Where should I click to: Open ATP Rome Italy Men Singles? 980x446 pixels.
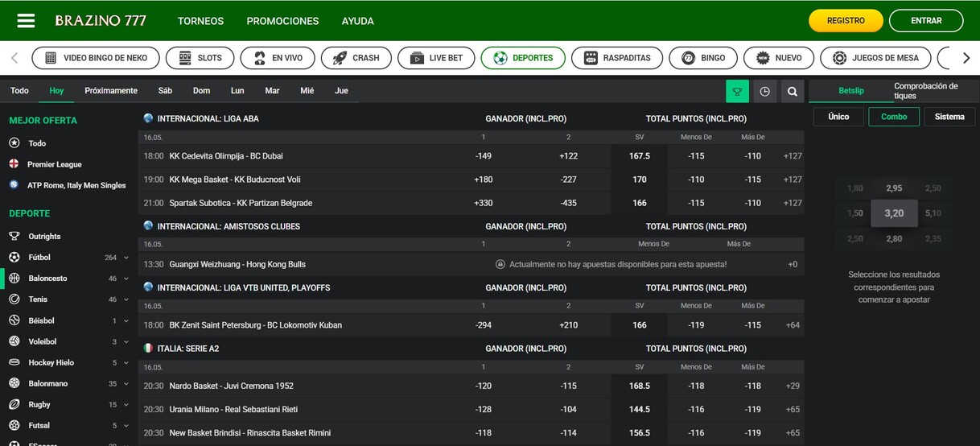76,185
